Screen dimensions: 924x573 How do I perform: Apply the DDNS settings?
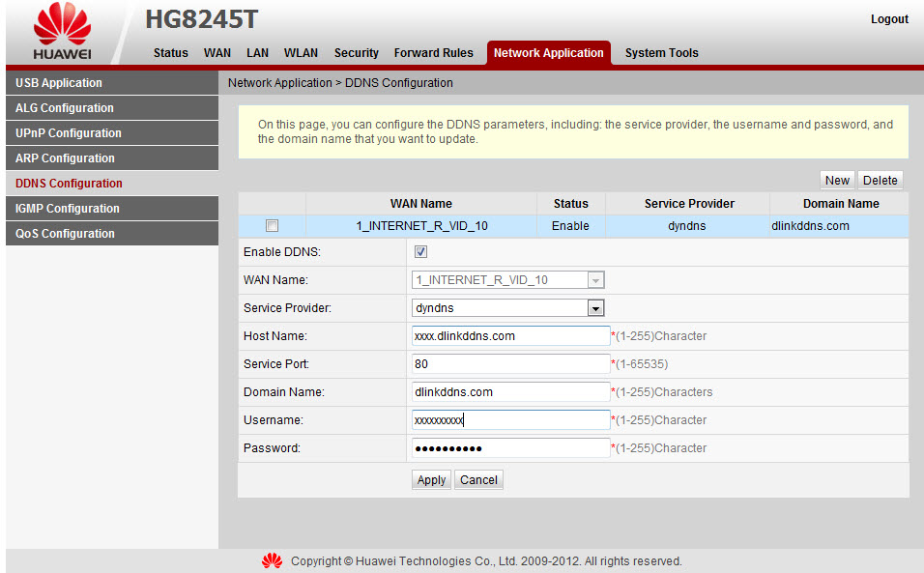pyautogui.click(x=431, y=480)
